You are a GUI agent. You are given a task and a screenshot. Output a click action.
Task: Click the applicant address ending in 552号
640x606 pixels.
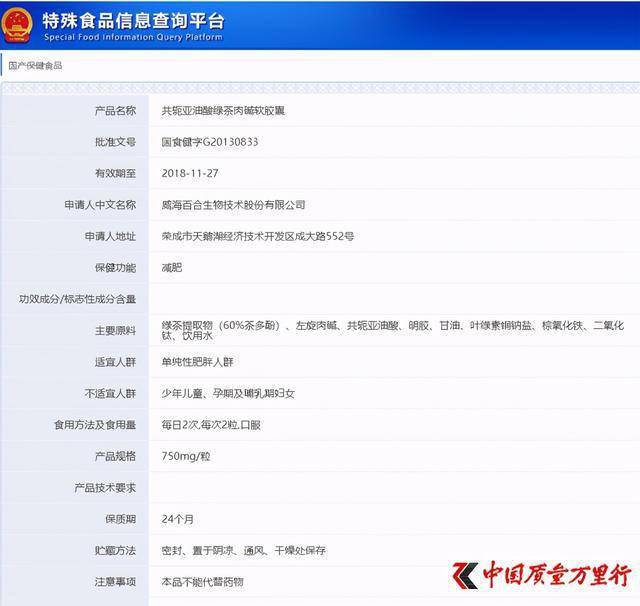(x=258, y=236)
